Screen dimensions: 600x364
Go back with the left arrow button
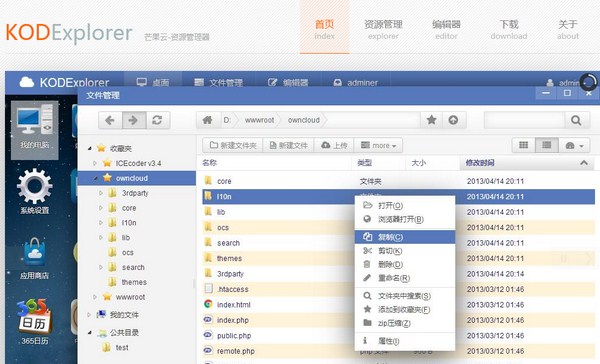tap(110, 120)
